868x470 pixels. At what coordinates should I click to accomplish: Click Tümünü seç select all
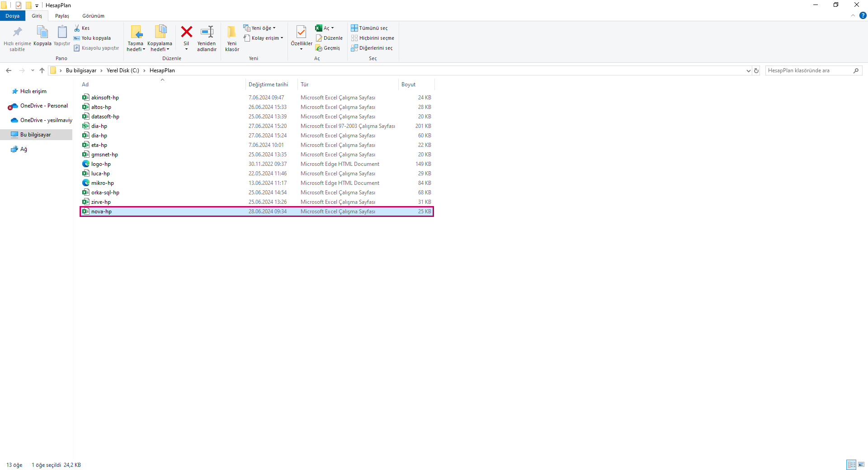coord(369,28)
